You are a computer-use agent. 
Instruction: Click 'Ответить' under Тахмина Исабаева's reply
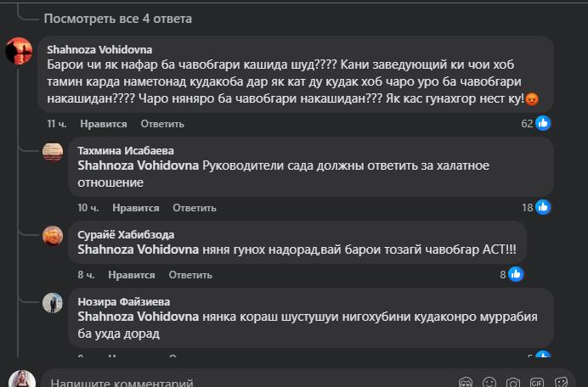[195, 207]
